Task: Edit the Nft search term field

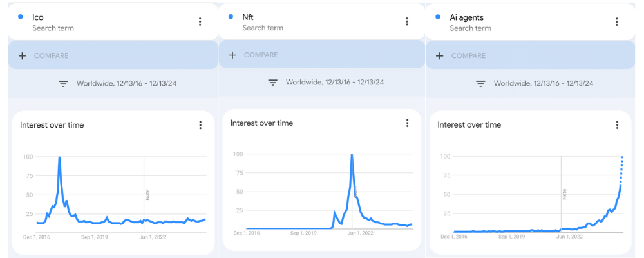Action: point(321,21)
